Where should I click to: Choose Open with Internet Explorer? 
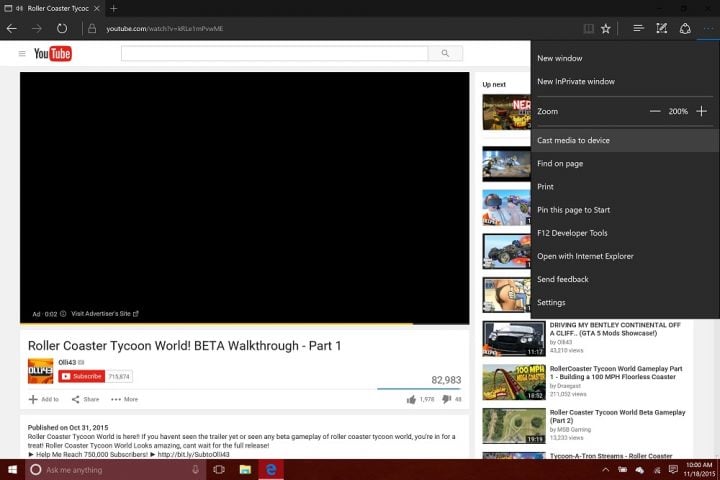625,256
